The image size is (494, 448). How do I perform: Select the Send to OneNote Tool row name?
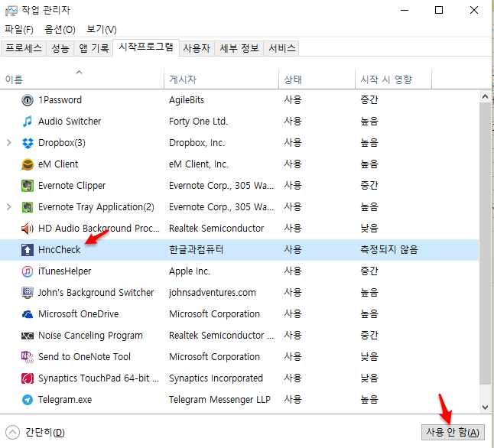coord(84,357)
